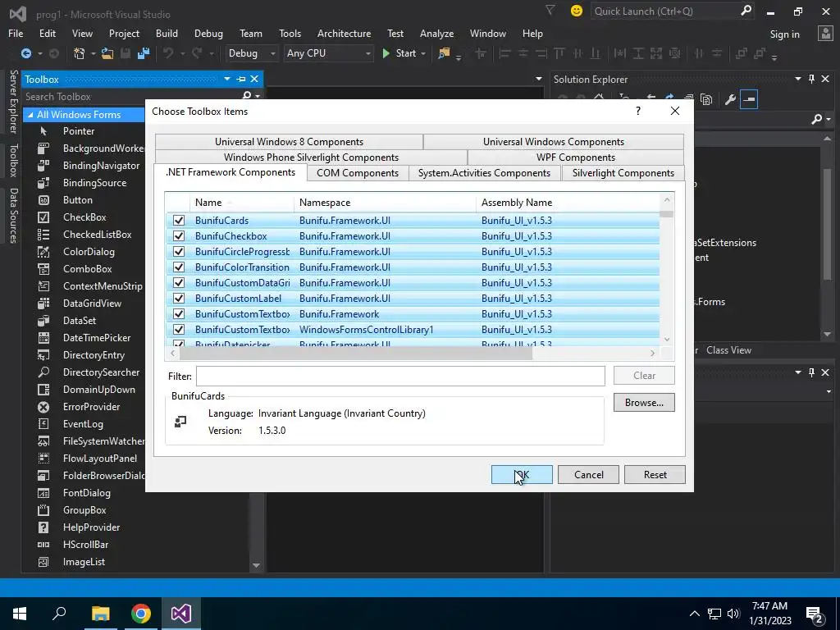Click the Solution Explorer Properties wrench icon
This screenshot has width=840, height=630.
pyautogui.click(x=729, y=99)
